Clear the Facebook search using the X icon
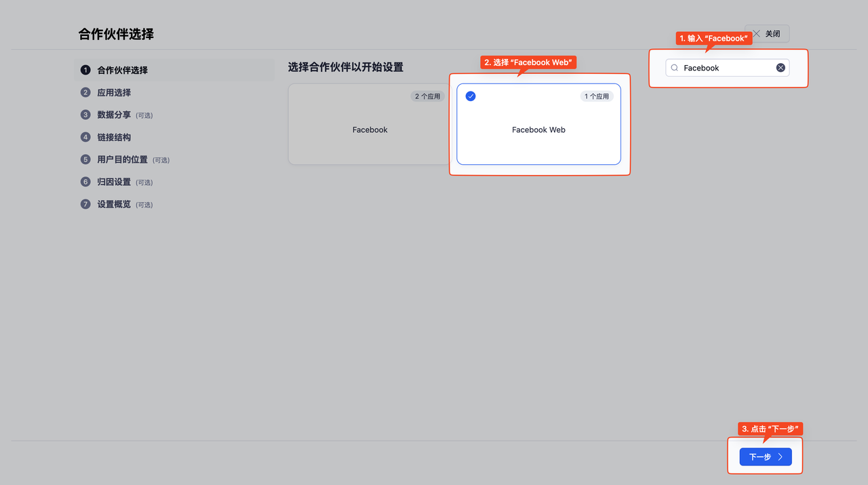Image resolution: width=868 pixels, height=485 pixels. [x=781, y=67]
